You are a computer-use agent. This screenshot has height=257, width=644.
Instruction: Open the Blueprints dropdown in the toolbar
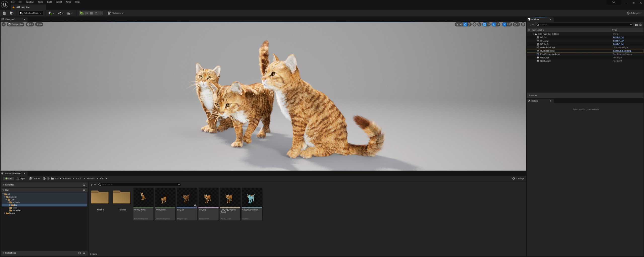pos(61,13)
